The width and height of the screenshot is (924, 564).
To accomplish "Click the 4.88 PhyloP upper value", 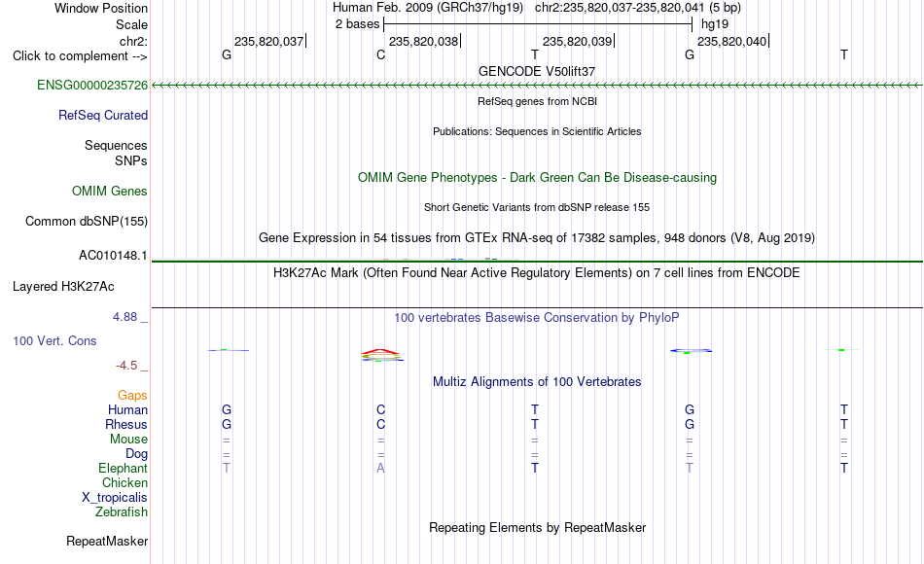I will 125,317.
